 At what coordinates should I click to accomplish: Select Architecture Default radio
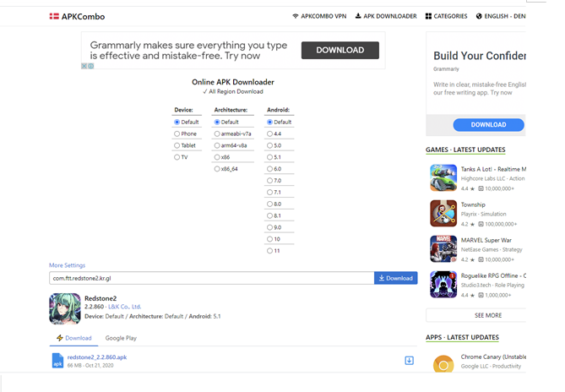pos(217,122)
